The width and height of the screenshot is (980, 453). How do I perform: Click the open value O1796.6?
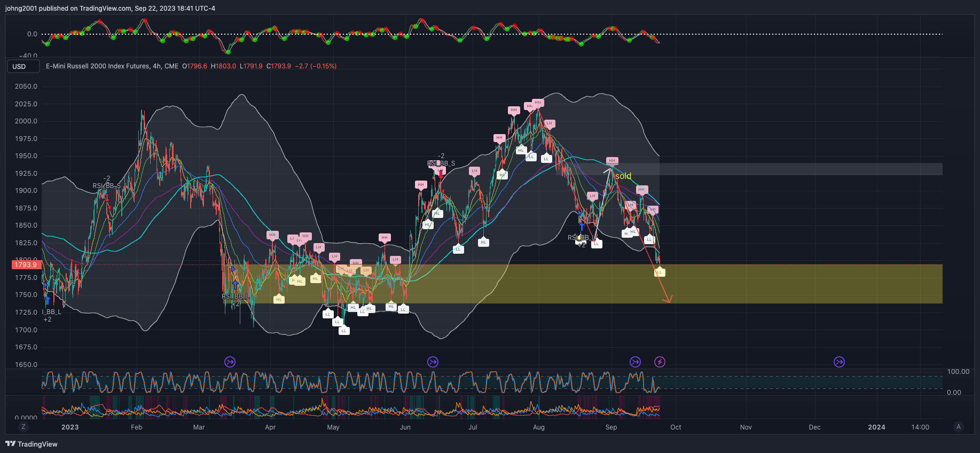pos(194,66)
